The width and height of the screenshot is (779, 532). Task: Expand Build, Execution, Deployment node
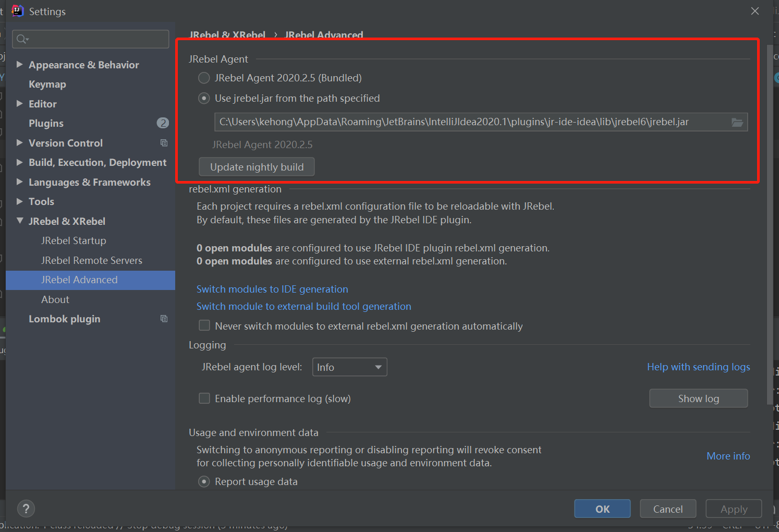[x=19, y=162]
